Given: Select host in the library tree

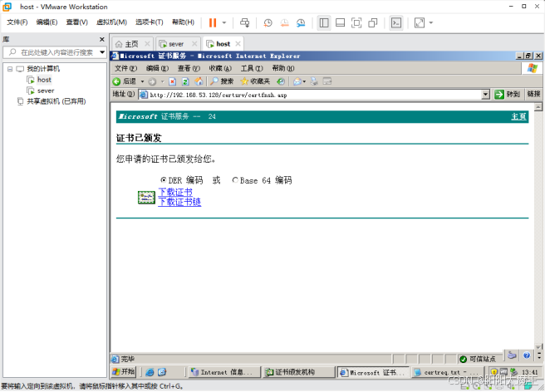Looking at the screenshot, I should tap(44, 80).
